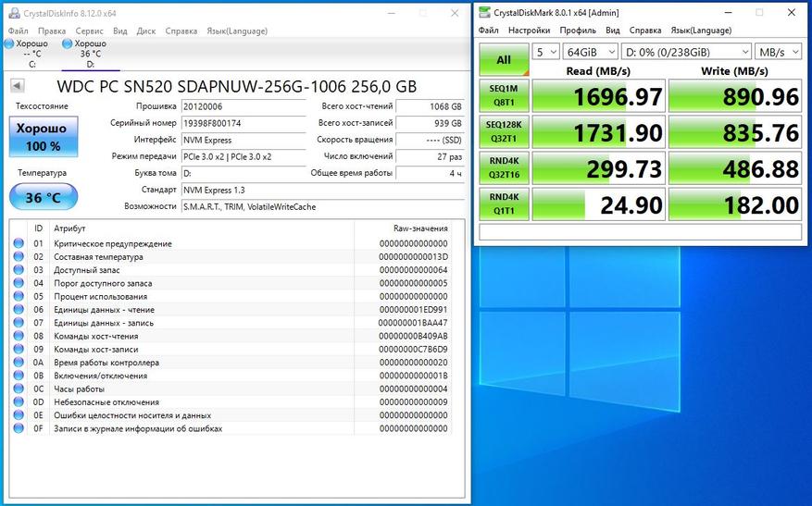Screen dimensions: 812x506
Task: Click the previous disk arrow beside the drive name
Action: pos(17,86)
